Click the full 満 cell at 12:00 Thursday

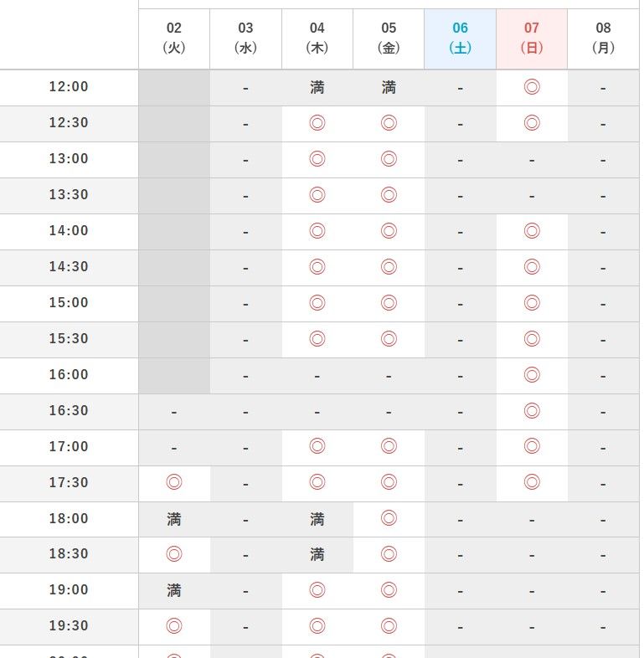click(317, 88)
